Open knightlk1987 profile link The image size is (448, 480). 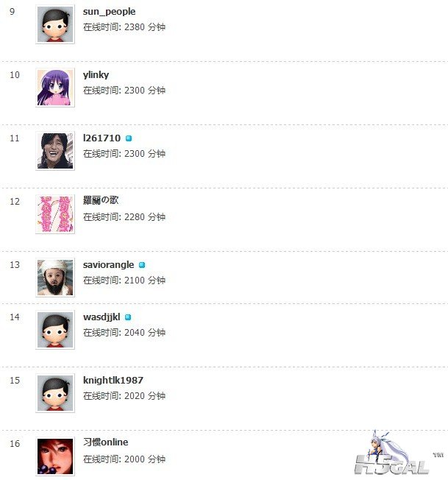[113, 380]
